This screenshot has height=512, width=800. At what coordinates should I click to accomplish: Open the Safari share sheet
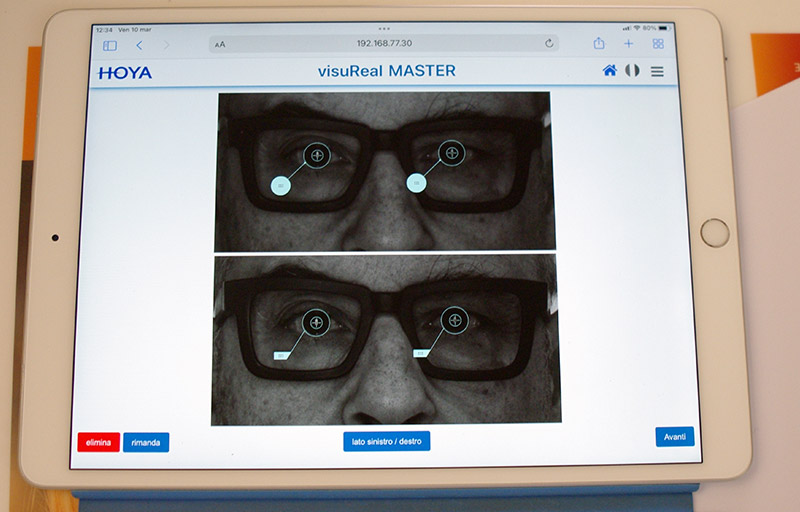pyautogui.click(x=599, y=43)
